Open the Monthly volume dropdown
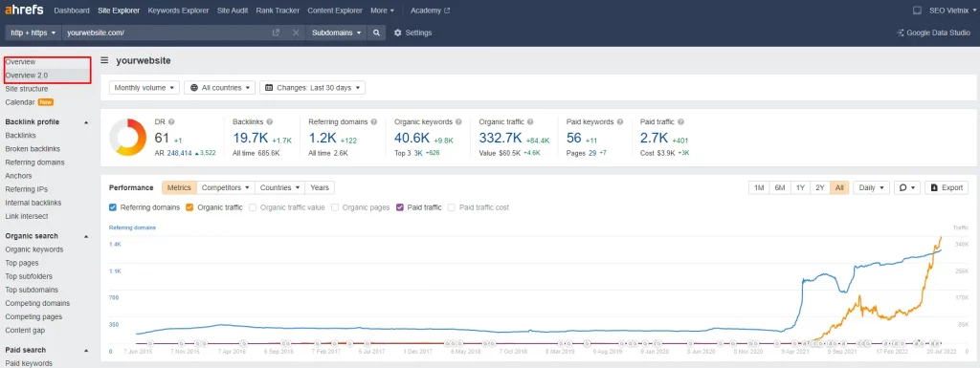This screenshot has height=368, width=980. [x=145, y=88]
